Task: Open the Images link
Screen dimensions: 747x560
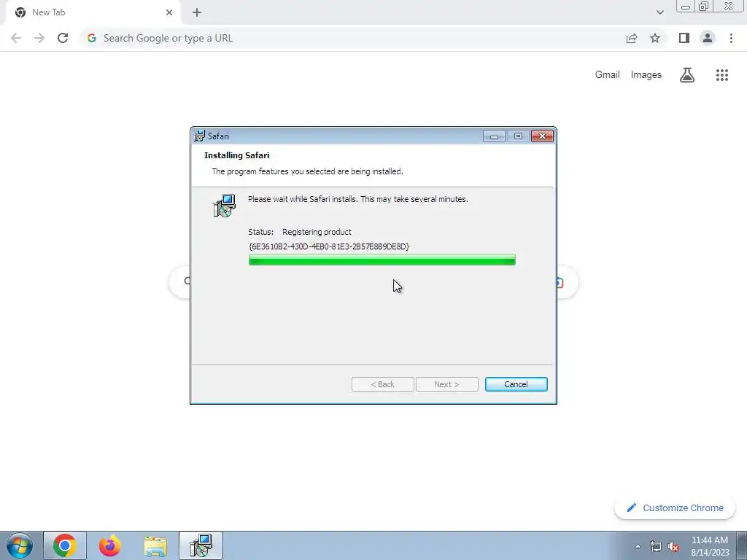Action: click(x=646, y=75)
